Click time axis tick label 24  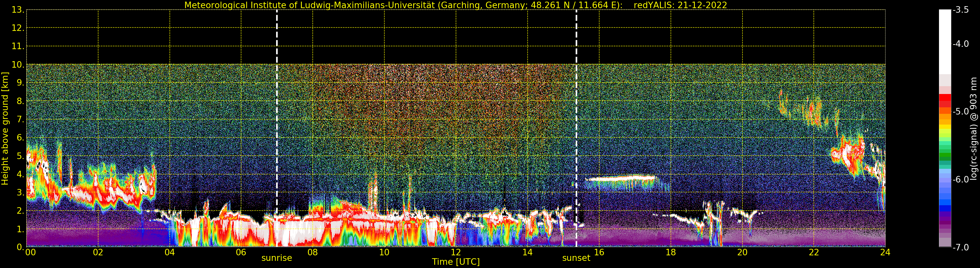[885, 252]
